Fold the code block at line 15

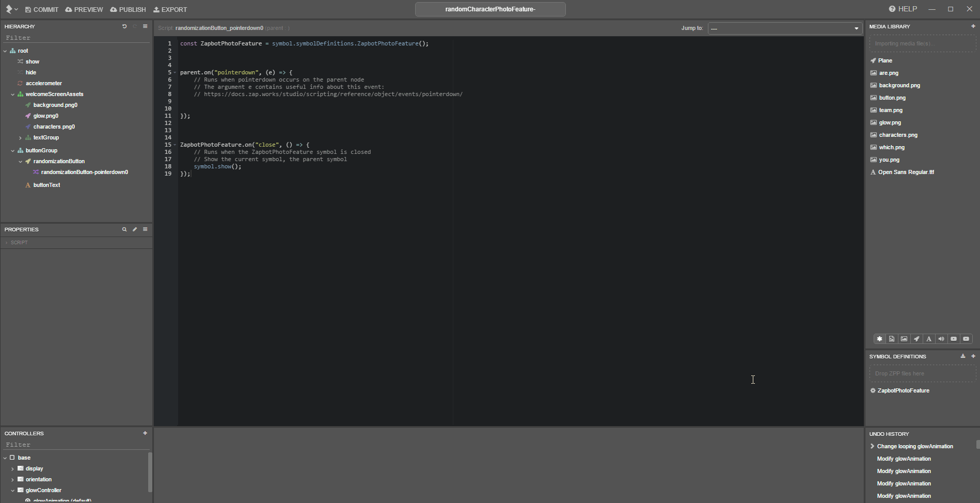coord(175,145)
